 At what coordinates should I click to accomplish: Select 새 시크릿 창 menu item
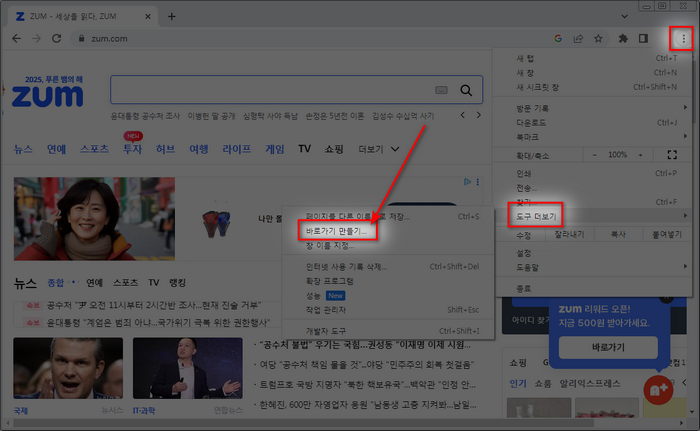[x=594, y=87]
